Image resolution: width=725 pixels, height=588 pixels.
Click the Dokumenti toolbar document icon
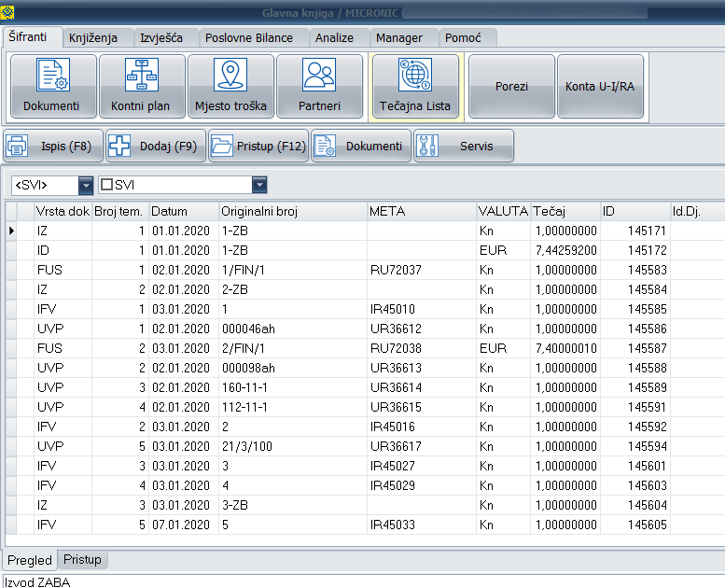point(325,146)
